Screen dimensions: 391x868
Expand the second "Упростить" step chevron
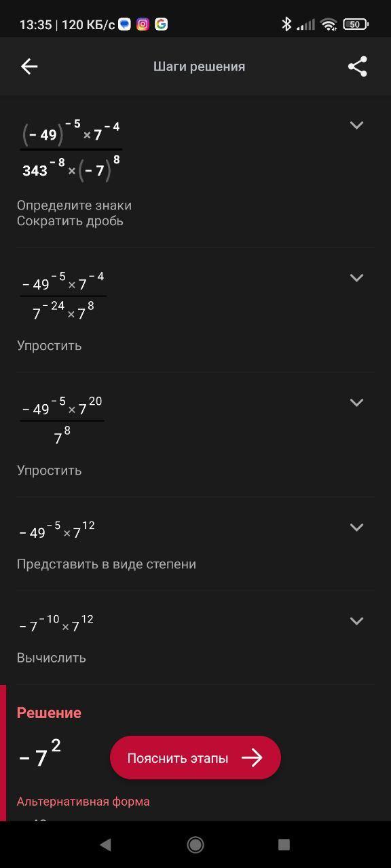356,403
